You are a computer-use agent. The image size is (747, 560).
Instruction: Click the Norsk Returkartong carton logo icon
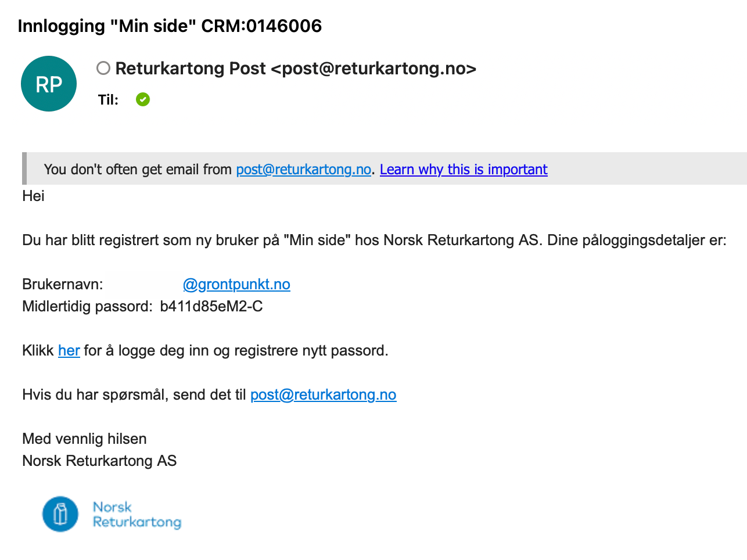point(60,514)
